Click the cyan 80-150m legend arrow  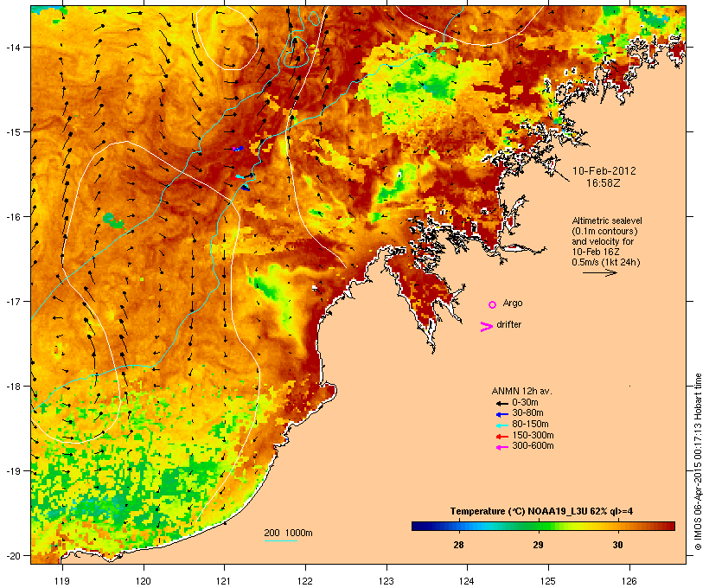click(501, 425)
